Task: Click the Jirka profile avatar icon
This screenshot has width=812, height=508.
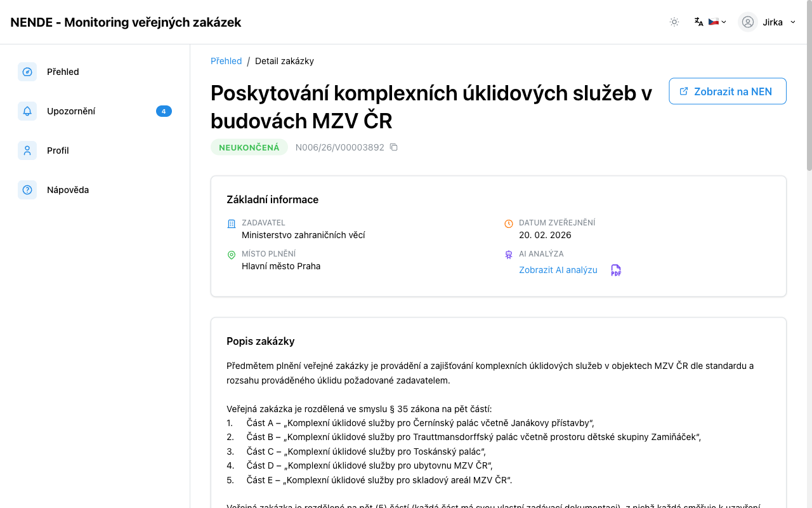Action: (x=747, y=22)
